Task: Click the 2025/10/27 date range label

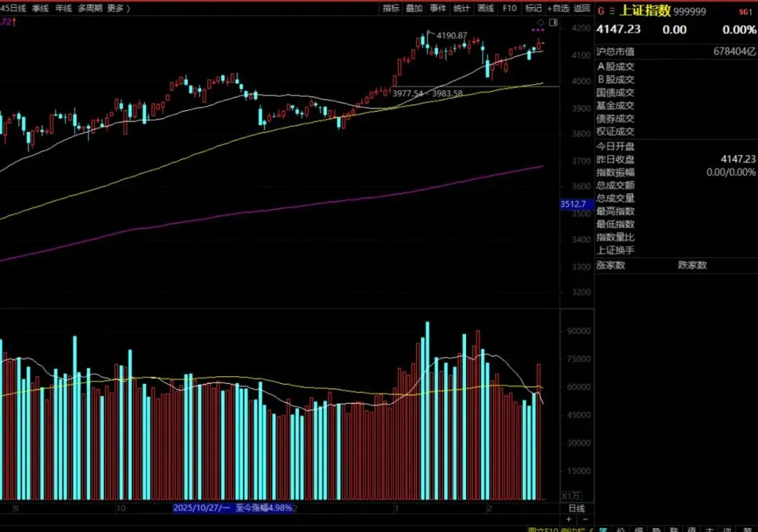Action: (232, 508)
